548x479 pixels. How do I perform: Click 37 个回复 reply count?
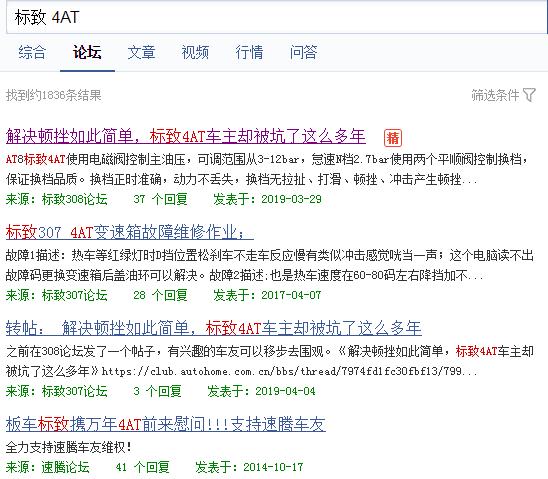[160, 199]
